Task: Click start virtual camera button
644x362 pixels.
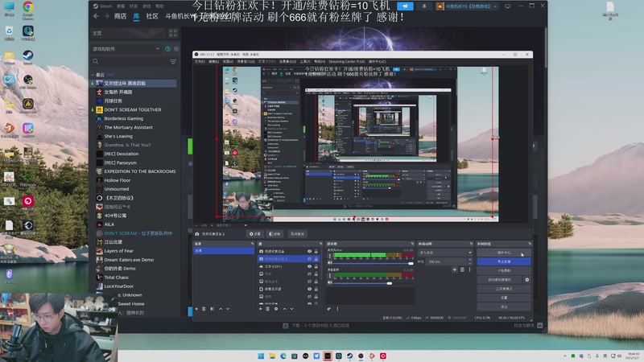Action: pos(499,279)
